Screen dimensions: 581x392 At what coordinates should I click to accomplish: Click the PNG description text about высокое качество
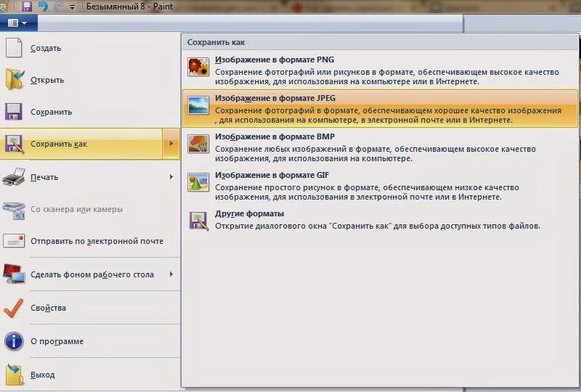387,77
